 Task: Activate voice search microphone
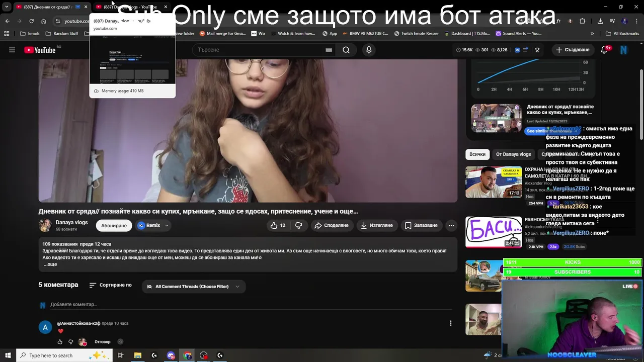369,50
